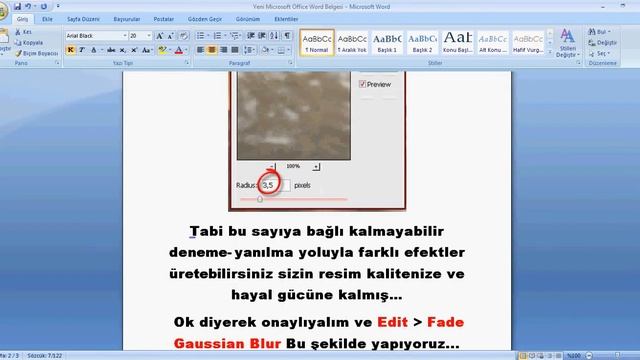This screenshot has width=640, height=360.
Task: Justify paragraph text
Action: coord(235,50)
